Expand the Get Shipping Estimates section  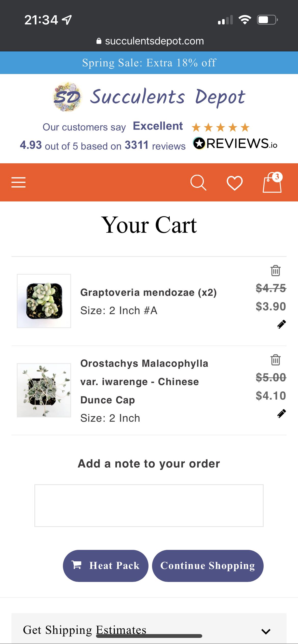pos(266,631)
